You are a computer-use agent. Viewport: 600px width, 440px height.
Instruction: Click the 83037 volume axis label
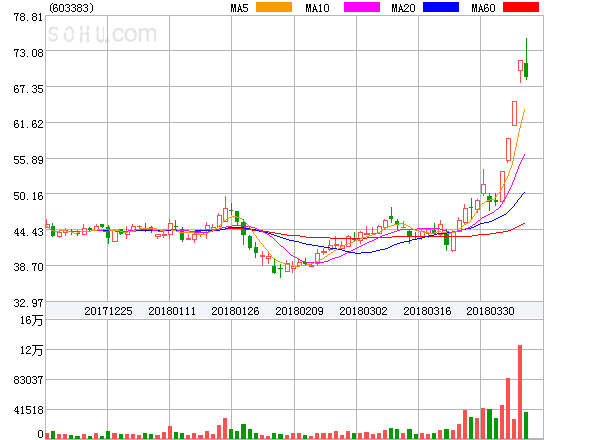click(28, 380)
